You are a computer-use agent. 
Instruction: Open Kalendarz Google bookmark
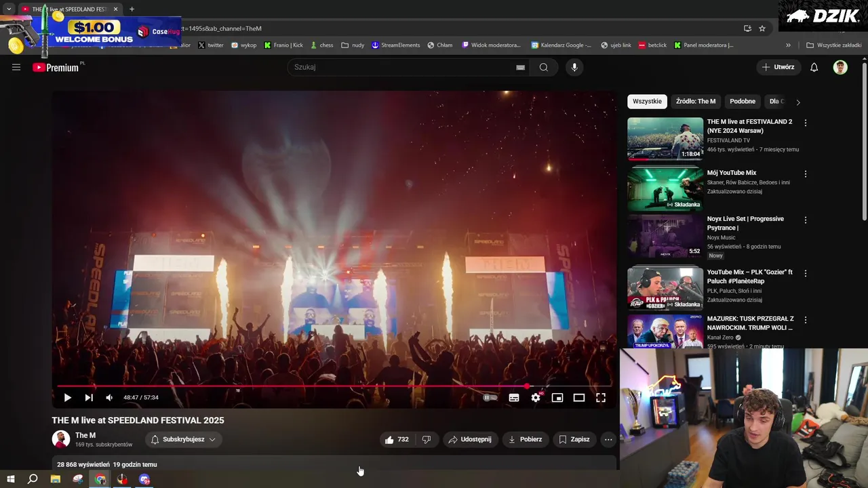pos(561,45)
